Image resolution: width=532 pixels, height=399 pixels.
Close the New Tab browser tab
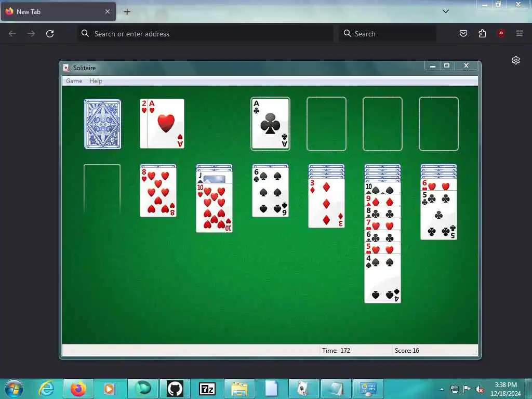point(108,11)
